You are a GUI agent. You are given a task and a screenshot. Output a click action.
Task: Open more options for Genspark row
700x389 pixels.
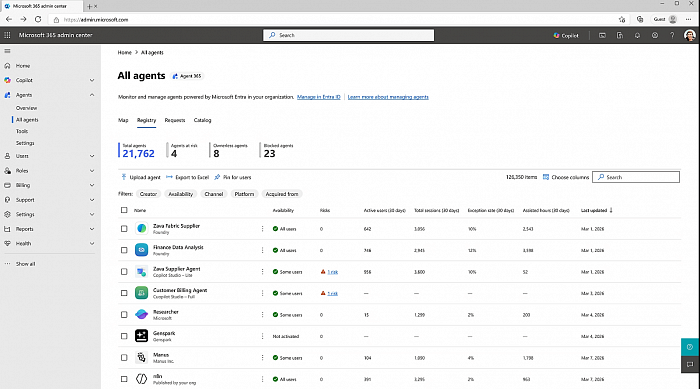262,336
